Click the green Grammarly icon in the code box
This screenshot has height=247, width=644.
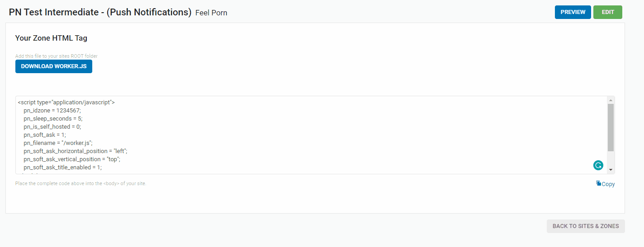tap(598, 165)
